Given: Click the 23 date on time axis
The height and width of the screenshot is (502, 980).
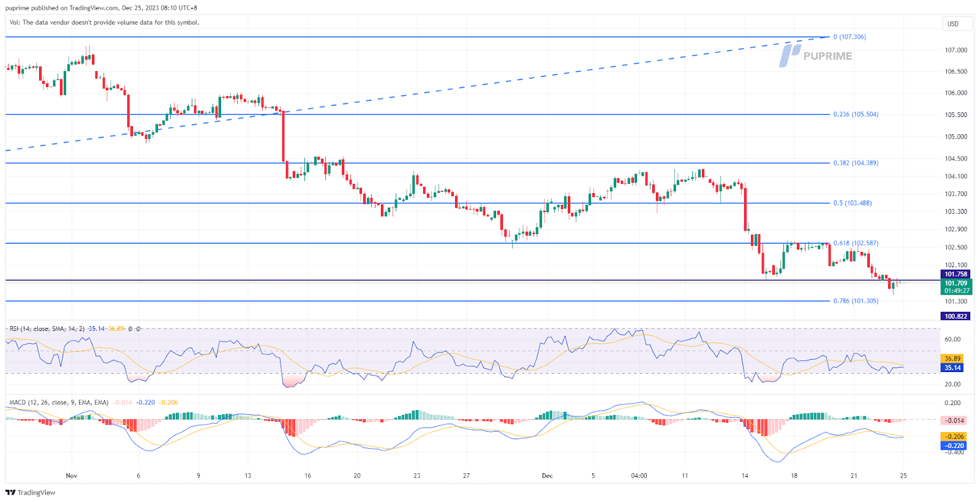Looking at the screenshot, I should pyautogui.click(x=417, y=476).
